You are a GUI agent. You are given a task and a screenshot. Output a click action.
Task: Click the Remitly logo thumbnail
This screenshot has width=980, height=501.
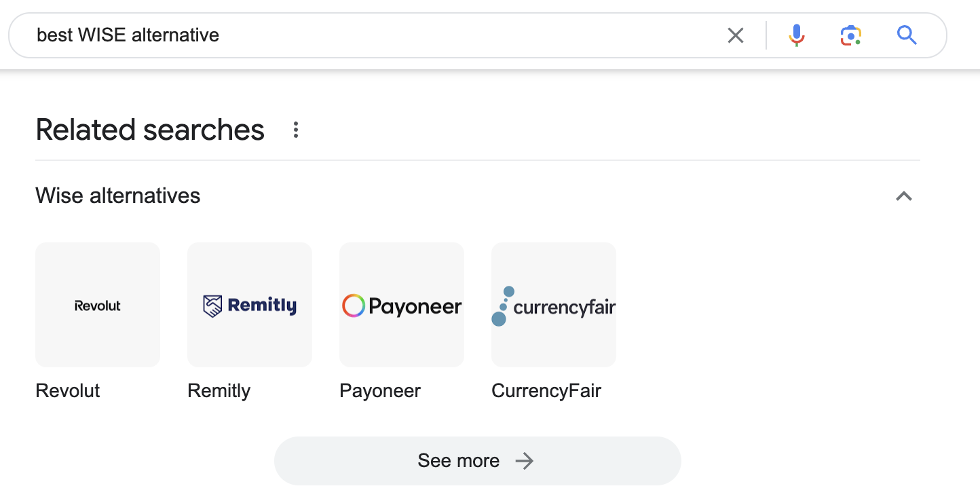click(250, 305)
